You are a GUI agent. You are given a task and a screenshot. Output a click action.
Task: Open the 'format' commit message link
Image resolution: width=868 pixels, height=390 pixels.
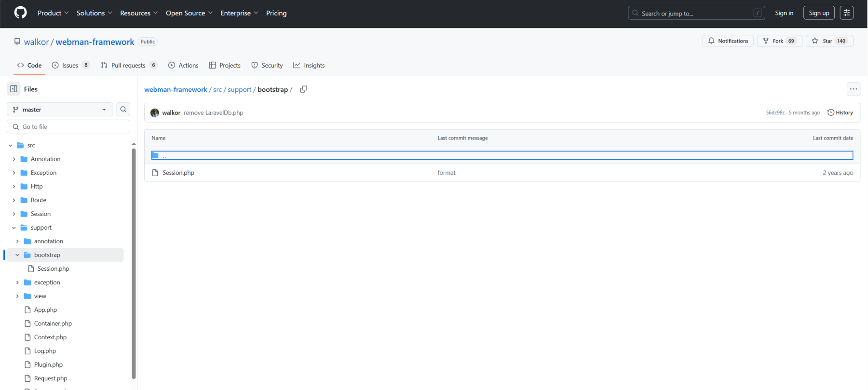pyautogui.click(x=447, y=173)
